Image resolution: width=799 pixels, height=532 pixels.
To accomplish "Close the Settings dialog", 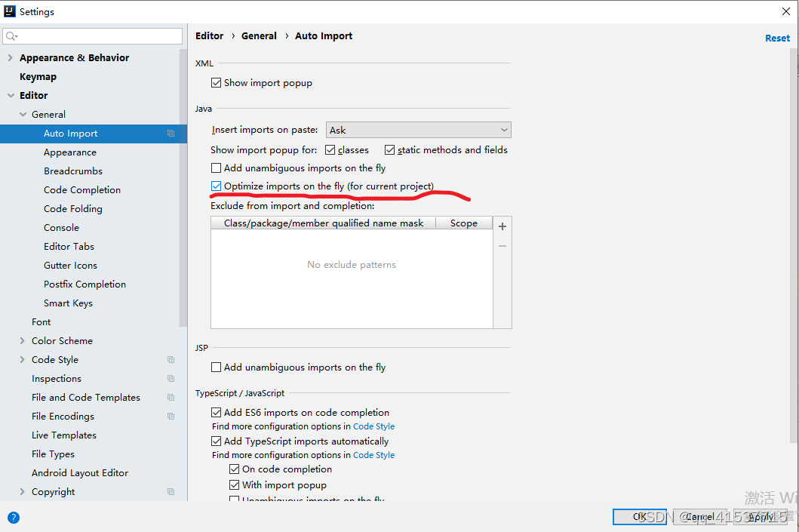I will 785,11.
